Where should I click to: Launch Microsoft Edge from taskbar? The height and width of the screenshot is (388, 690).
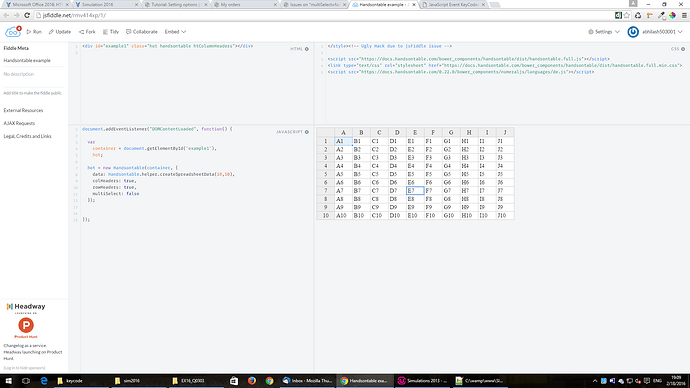(44, 381)
